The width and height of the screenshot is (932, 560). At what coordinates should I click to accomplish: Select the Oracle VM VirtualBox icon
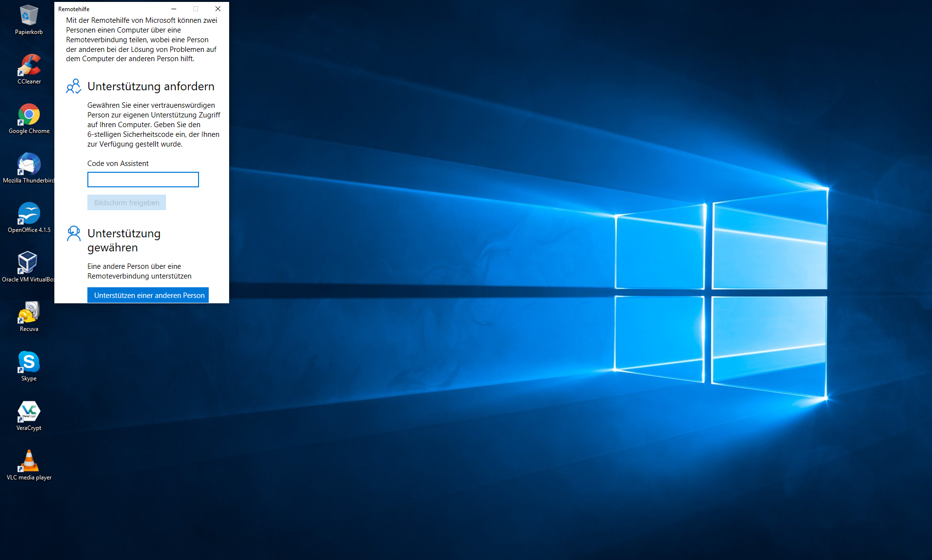tap(28, 264)
